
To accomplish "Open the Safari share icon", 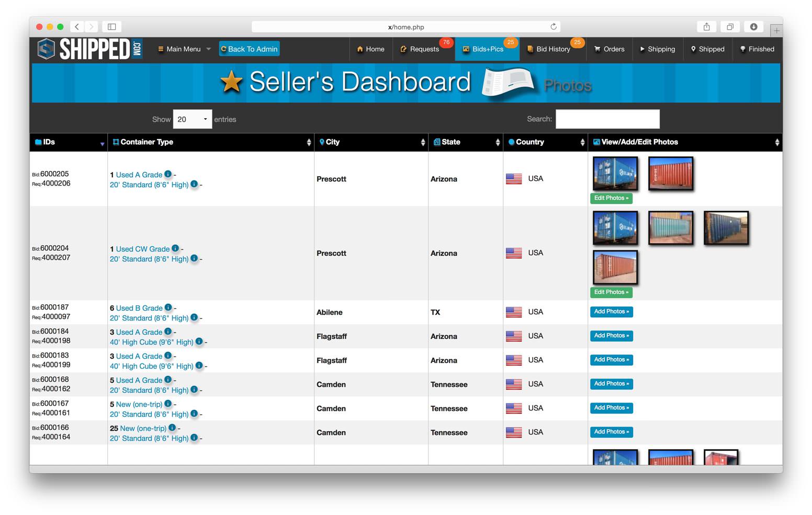I will [x=706, y=27].
